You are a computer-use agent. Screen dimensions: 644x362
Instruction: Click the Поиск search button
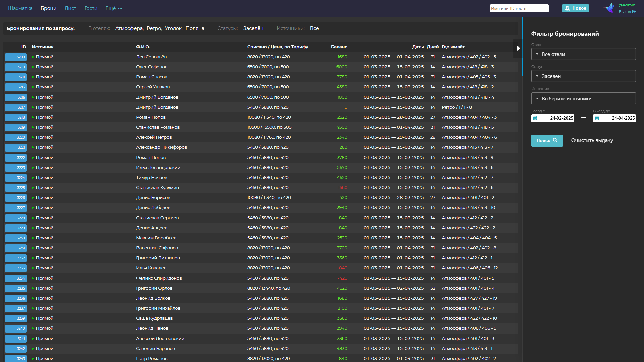coord(547,141)
